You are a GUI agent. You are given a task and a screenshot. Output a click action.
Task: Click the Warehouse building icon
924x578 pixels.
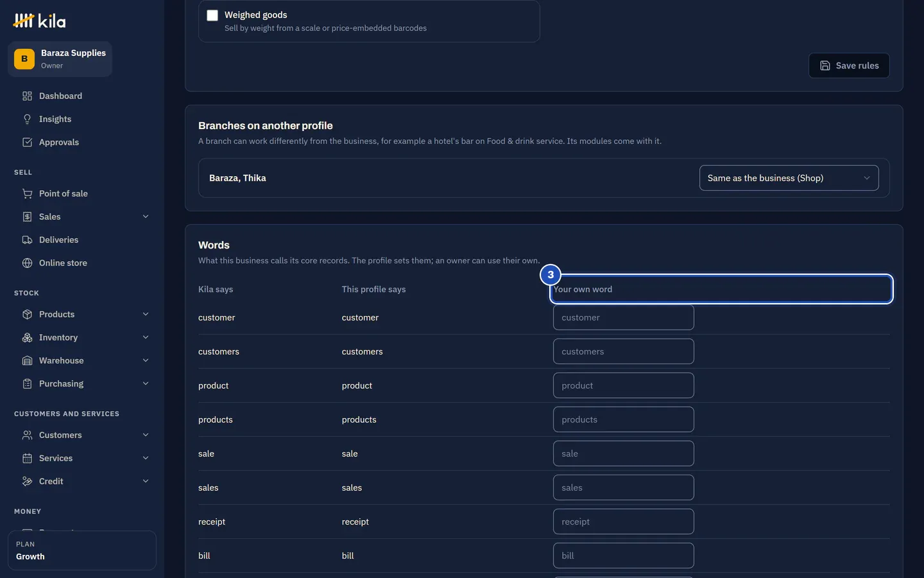click(27, 360)
